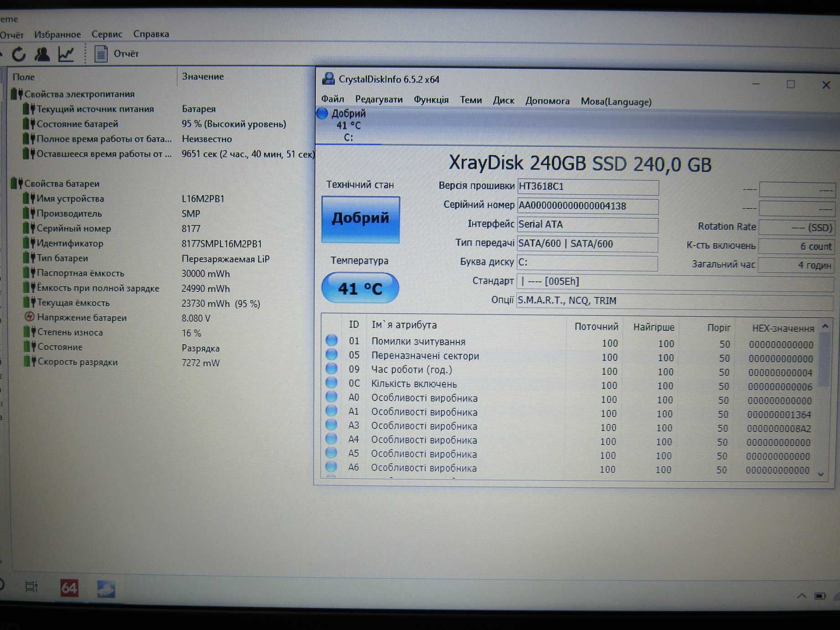Image resolution: width=840 pixels, height=630 pixels.
Task: Select the 09 Час роботи (год.) row
Action: (570, 371)
